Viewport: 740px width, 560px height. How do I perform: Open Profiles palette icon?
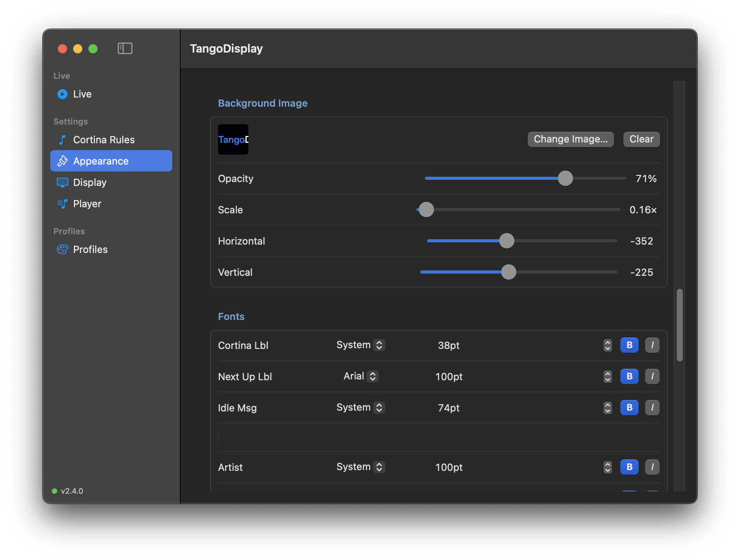click(x=62, y=250)
